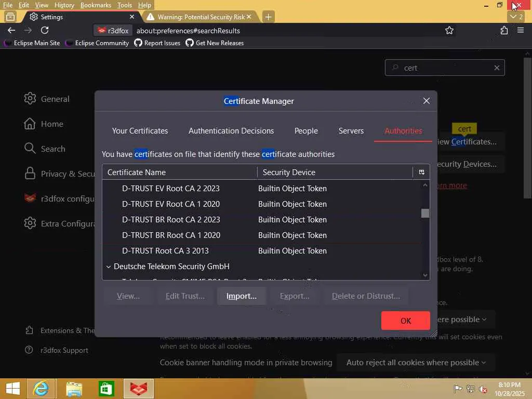532x399 pixels.
Task: Confirm the dialog with the OK button
Action: [x=405, y=321]
